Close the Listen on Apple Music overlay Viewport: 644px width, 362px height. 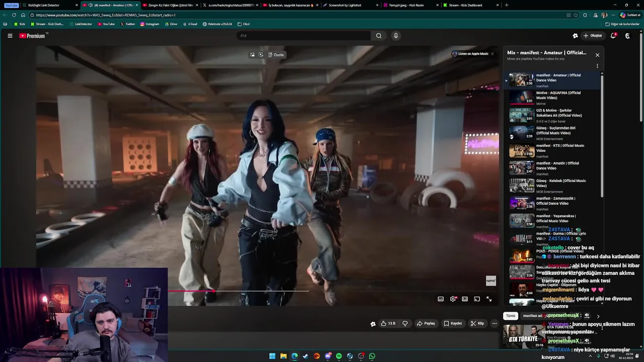[492, 54]
